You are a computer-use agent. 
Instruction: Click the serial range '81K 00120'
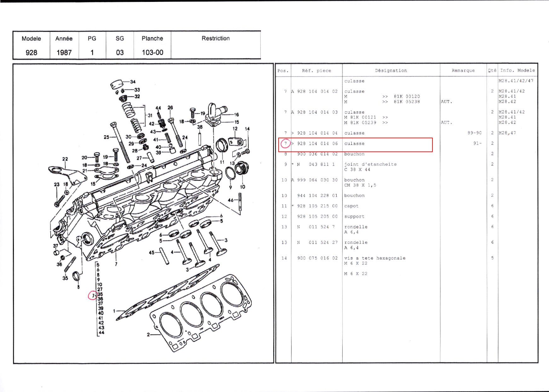[x=407, y=96]
